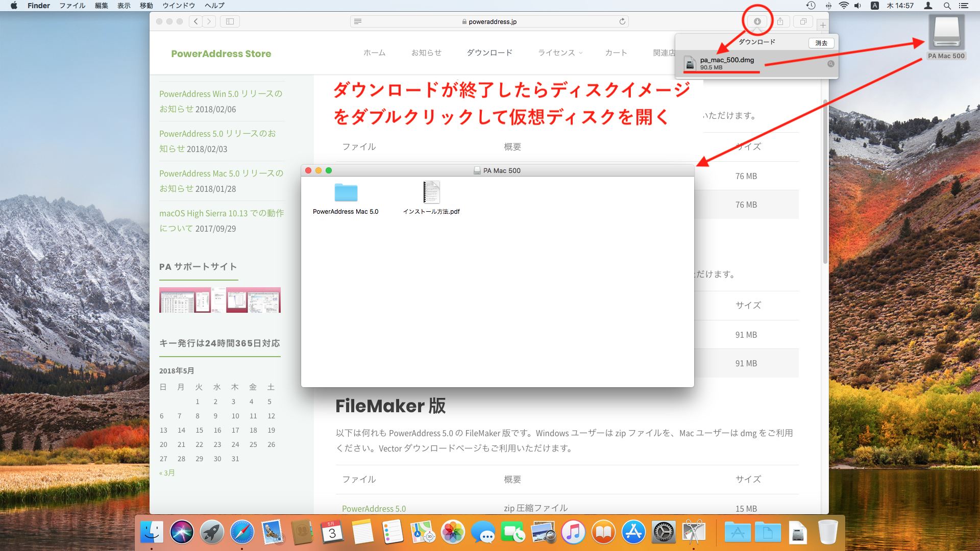Click the Safari downloads toolbar icon
Screen dimensions: 980x551
(757, 21)
